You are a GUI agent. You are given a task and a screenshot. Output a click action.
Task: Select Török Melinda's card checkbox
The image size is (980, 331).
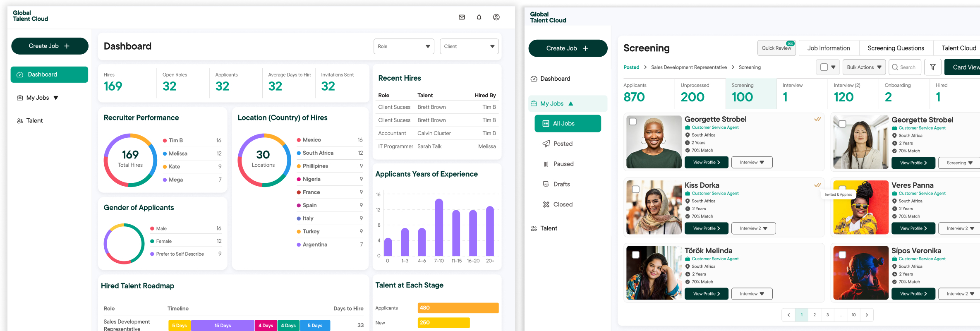636,254
